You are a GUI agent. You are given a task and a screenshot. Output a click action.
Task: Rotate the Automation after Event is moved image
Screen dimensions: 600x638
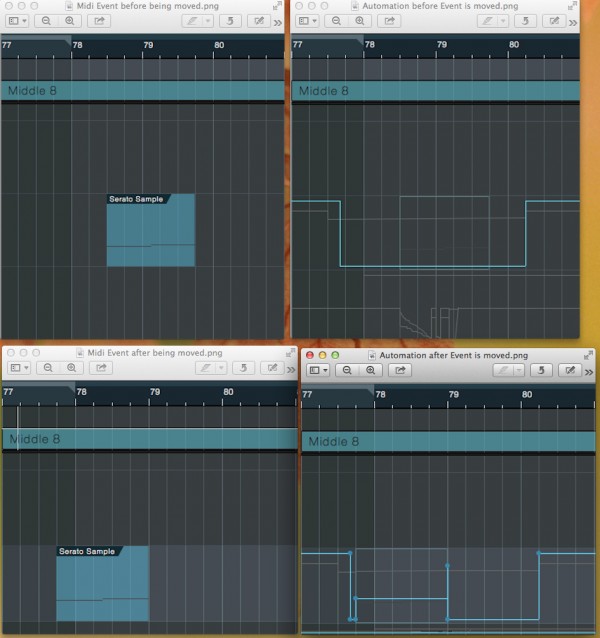(x=541, y=370)
